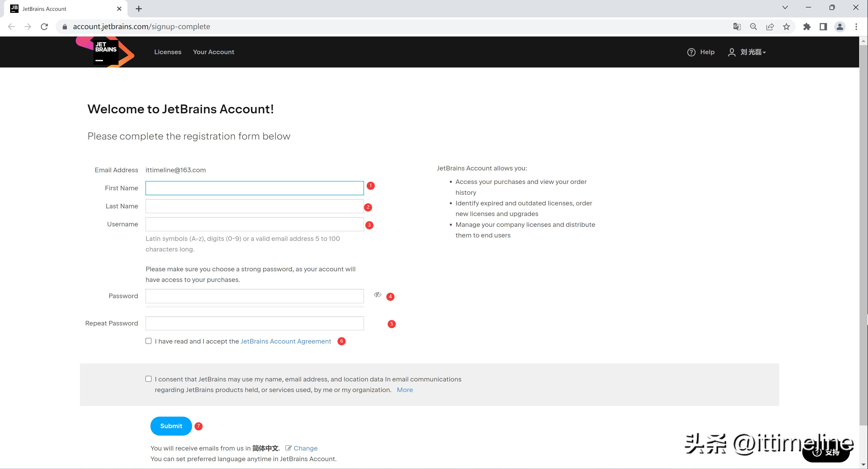The width and height of the screenshot is (868, 469).
Task: Click the Change language link
Action: coord(306,448)
